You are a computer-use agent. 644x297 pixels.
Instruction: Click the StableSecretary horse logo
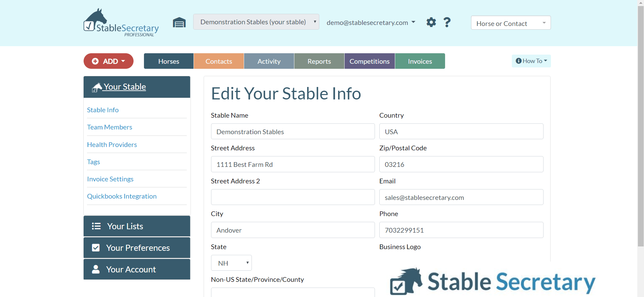point(121,23)
